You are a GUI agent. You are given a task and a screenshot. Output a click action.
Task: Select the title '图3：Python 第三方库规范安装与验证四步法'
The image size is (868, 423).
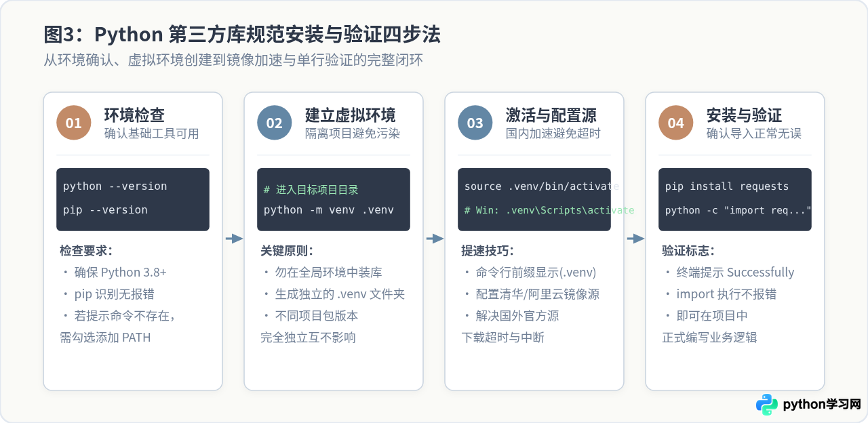pos(241,34)
